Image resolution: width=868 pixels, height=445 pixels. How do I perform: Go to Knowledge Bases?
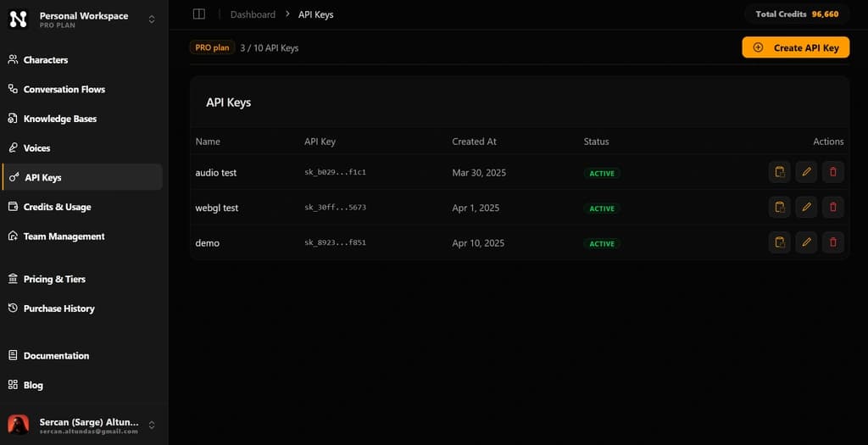pos(82,119)
